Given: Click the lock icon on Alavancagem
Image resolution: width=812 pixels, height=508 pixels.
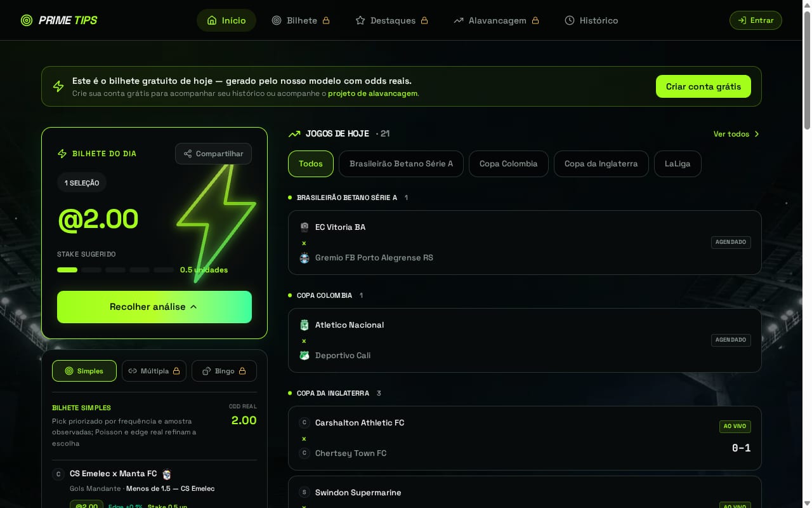Looking at the screenshot, I should click(535, 20).
